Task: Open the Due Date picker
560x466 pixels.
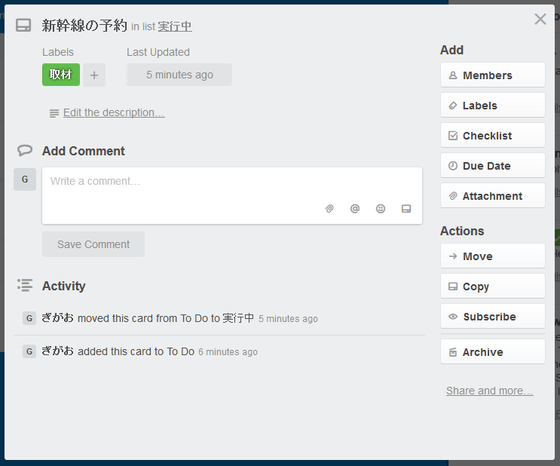Action: (492, 166)
